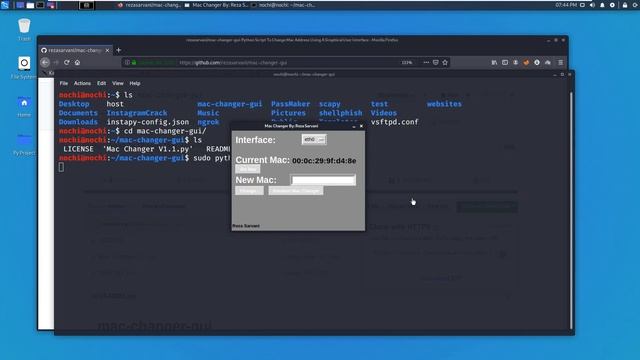Click the Save to Pocket icon
The image size is (640, 360).
pyautogui.click(x=436, y=62)
